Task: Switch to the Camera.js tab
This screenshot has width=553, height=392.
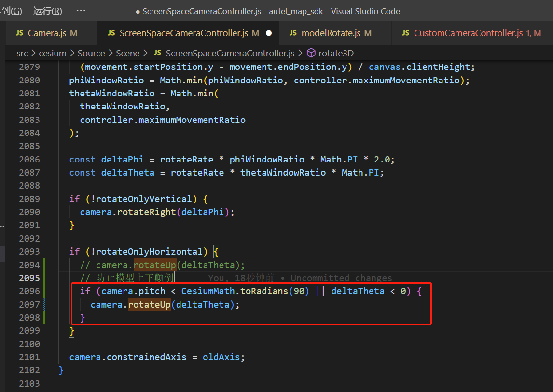Action: 48,33
